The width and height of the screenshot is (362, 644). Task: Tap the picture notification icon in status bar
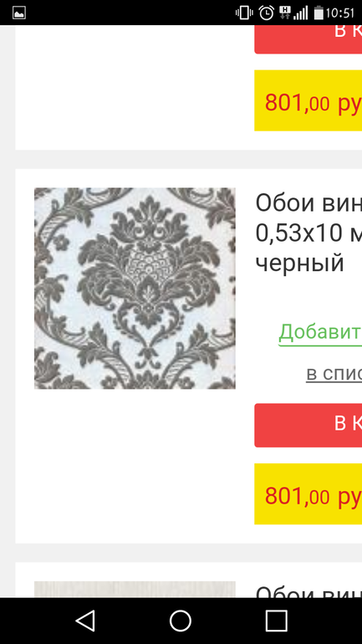[x=19, y=13]
